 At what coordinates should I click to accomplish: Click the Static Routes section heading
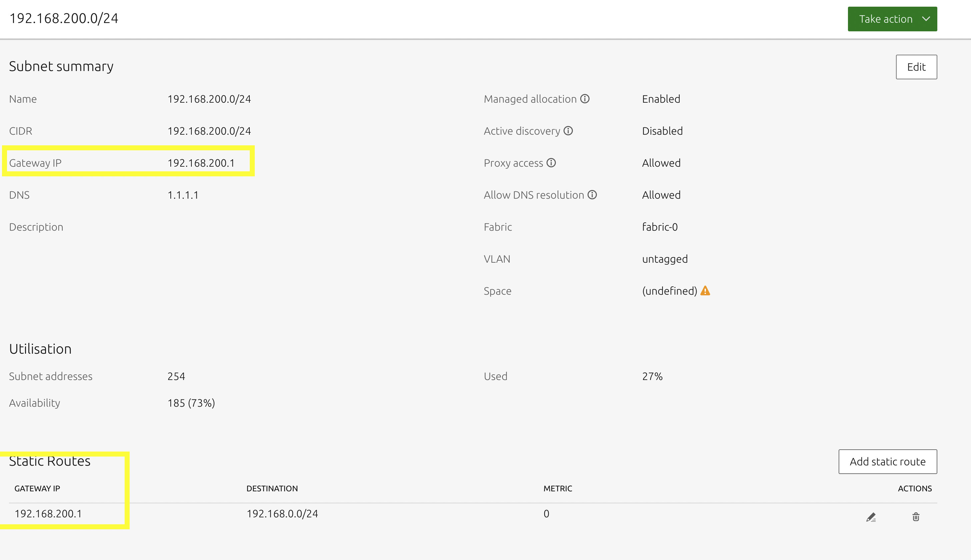click(50, 461)
